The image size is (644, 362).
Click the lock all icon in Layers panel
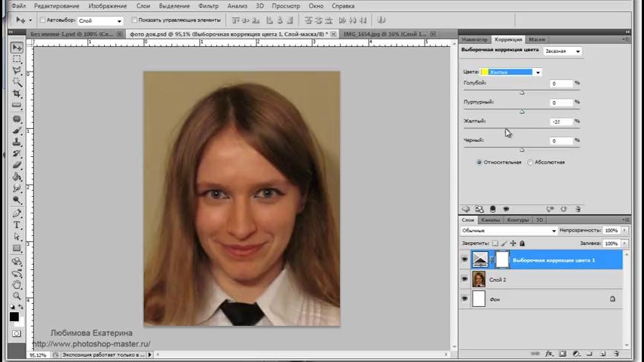point(523,244)
